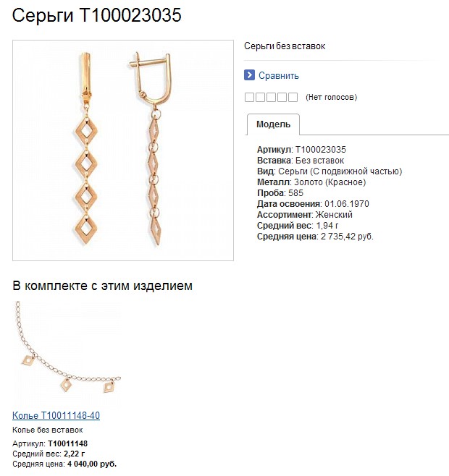Image resolution: width=449 pixels, height=476 pixels.
Task: Click the Нет голосов vote count text
Action: coord(332,97)
